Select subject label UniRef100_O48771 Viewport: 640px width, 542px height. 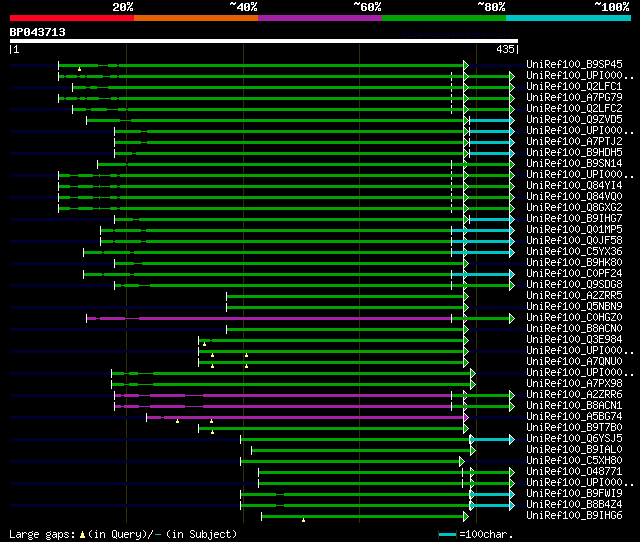click(x=574, y=472)
